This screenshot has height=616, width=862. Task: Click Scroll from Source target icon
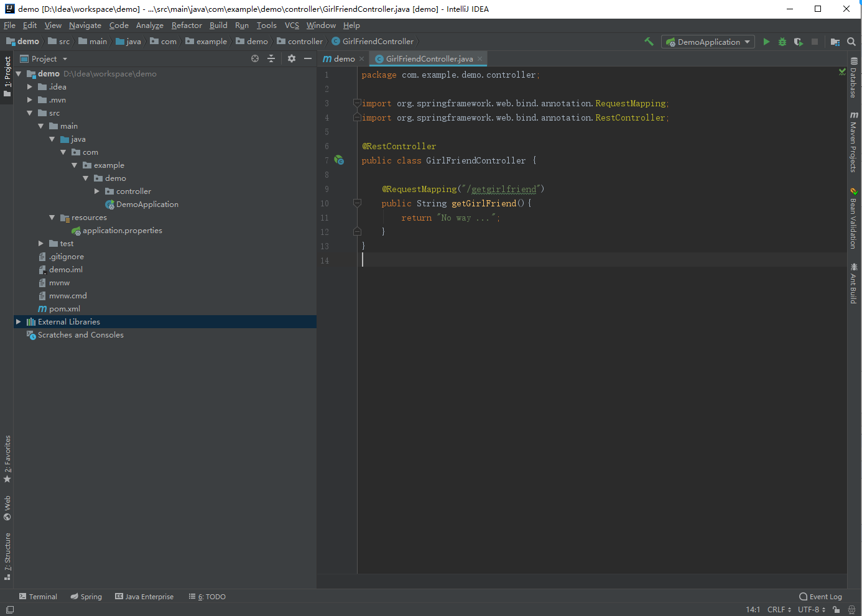tap(255, 58)
